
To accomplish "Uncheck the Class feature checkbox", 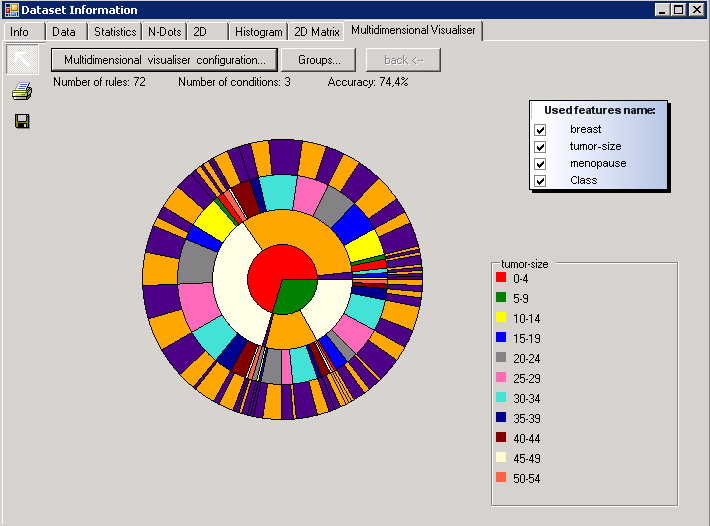I will click(x=540, y=181).
